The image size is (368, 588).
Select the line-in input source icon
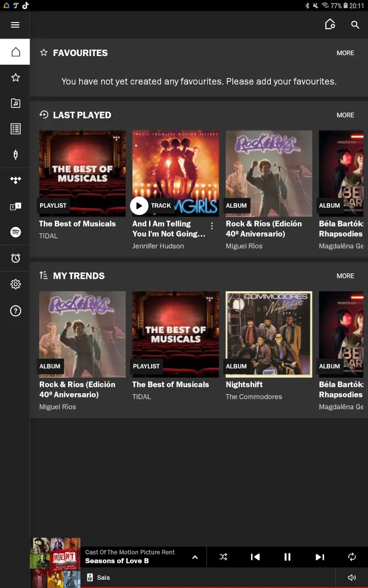(x=15, y=154)
